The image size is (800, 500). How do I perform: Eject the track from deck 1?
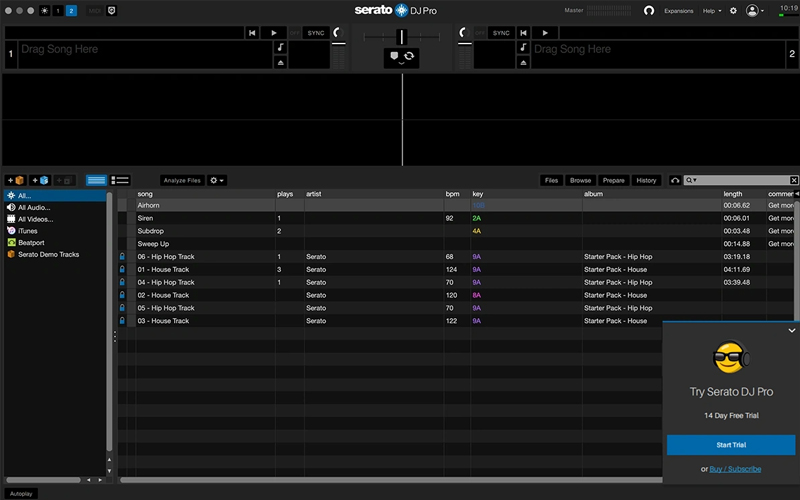[280, 62]
